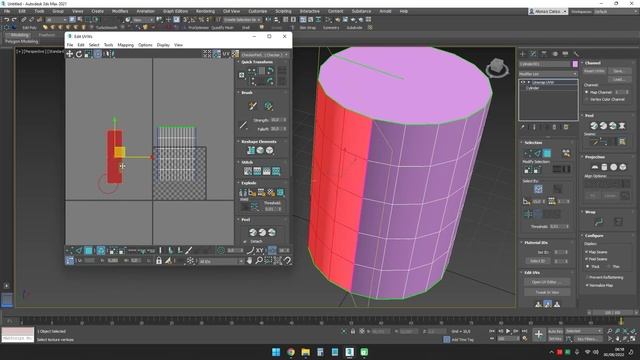The image size is (640, 360).
Task: Toggle Prevent Reflattening checkbox
Action: [587, 278]
